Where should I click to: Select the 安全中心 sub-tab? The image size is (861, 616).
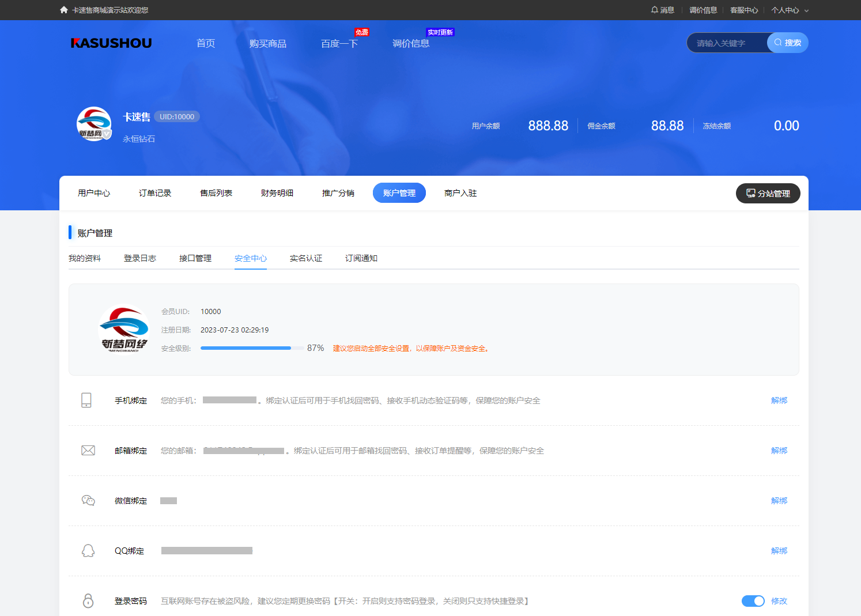(251, 258)
